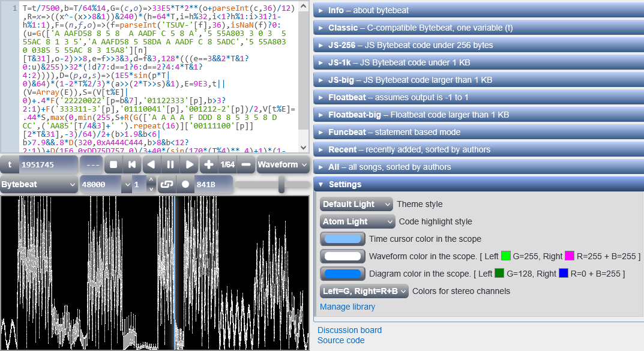Click the play forward arrow button
The width and height of the screenshot is (644, 351).
190,164
